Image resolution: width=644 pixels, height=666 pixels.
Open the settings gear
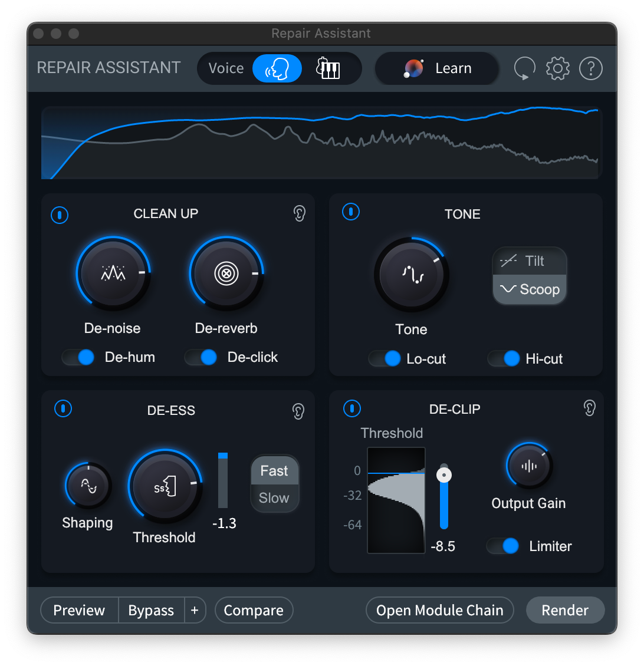(x=557, y=68)
